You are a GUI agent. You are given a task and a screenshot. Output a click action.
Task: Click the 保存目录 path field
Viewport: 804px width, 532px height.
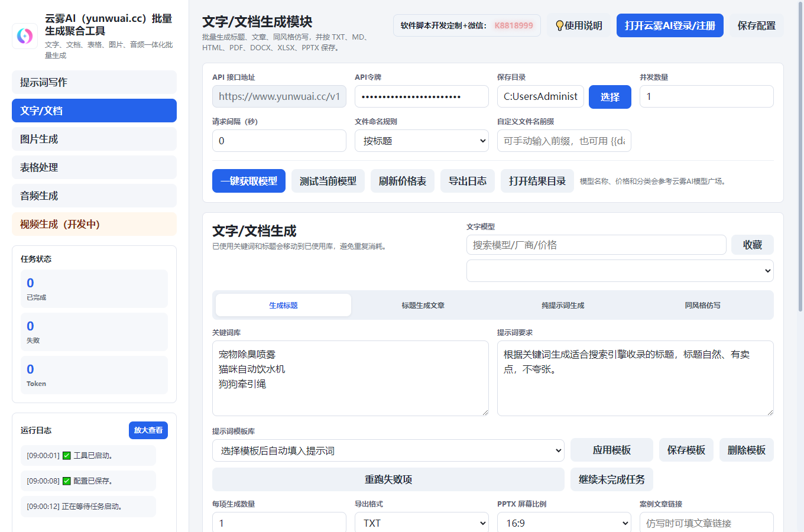click(540, 96)
